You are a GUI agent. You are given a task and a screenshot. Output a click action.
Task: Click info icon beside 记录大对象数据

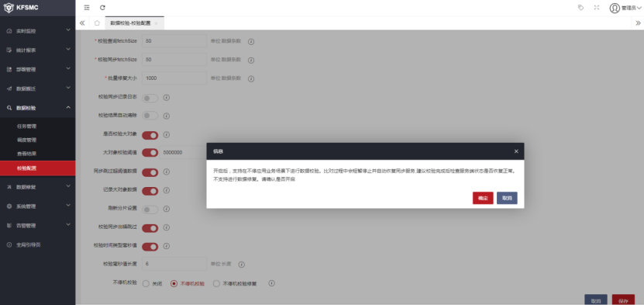(167, 190)
